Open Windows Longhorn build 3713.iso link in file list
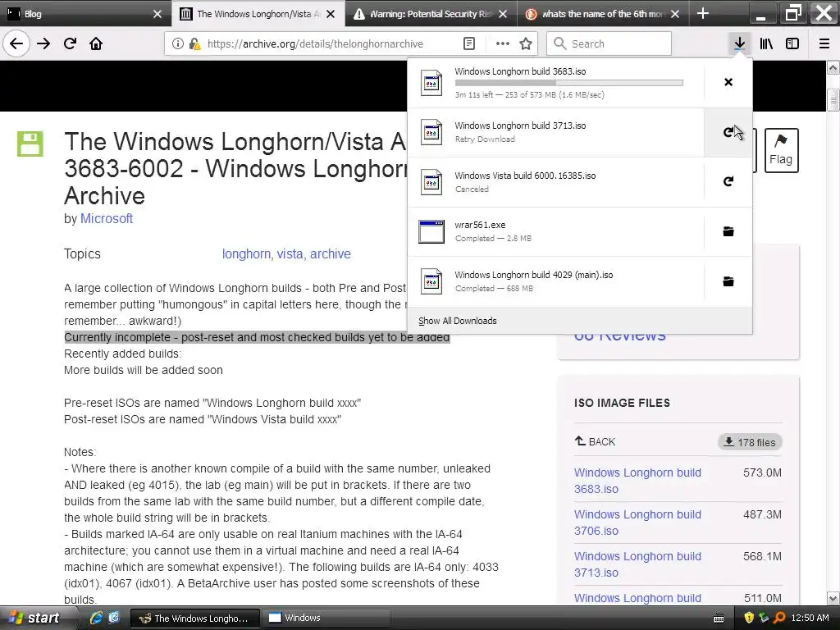This screenshot has width=840, height=630. coord(637,564)
